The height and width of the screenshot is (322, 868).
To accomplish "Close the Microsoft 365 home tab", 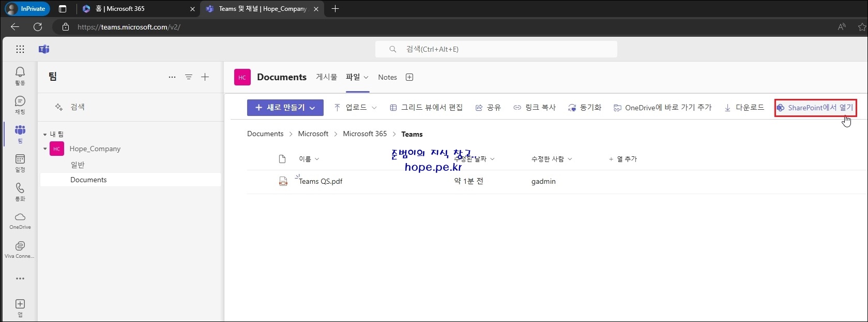I will tap(192, 9).
